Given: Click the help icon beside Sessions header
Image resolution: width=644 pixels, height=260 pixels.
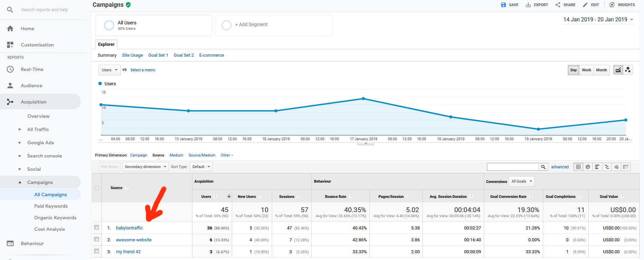Looking at the screenshot, I should [x=299, y=197].
